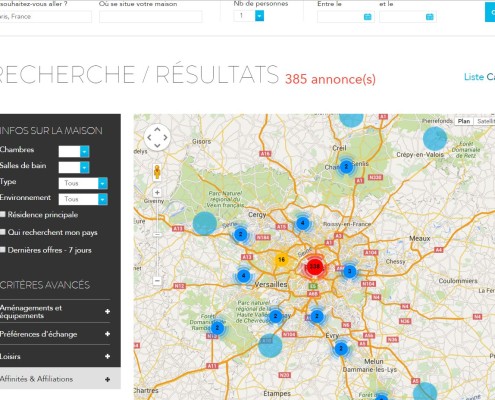Toggle 'Résidence principale' checkbox
Image resolution: width=495 pixels, height=400 pixels.
(3, 214)
